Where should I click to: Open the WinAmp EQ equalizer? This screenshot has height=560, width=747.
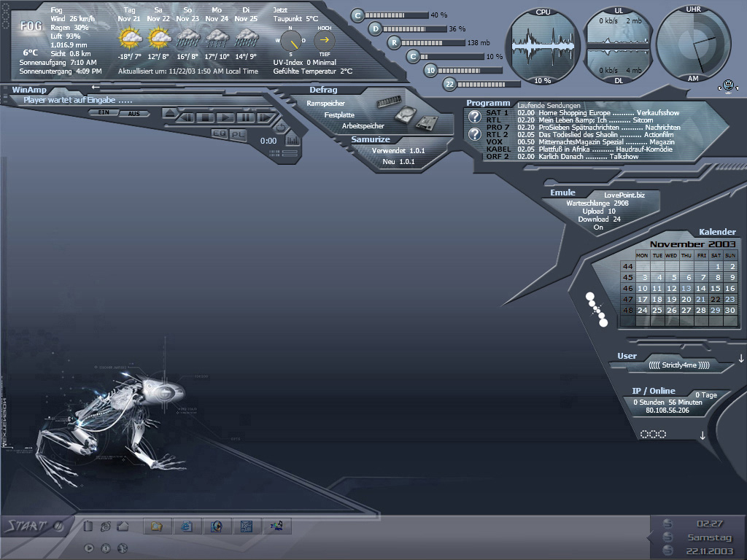219,133
